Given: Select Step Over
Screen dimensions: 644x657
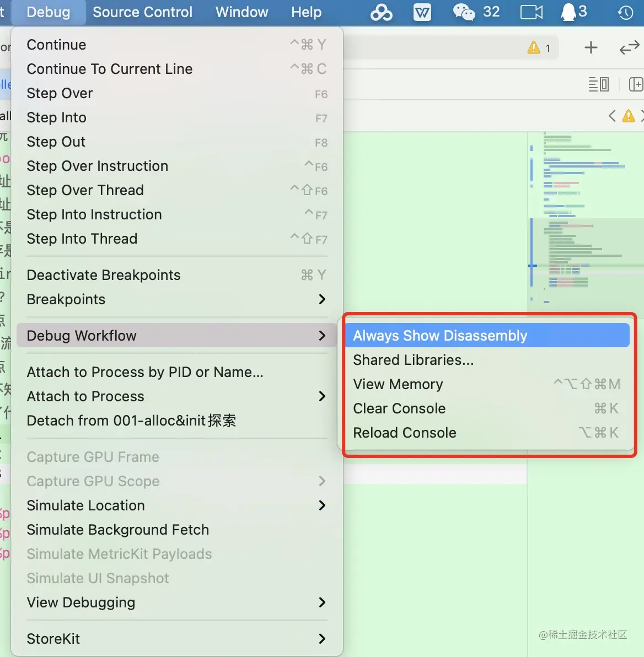Looking at the screenshot, I should [176, 93].
